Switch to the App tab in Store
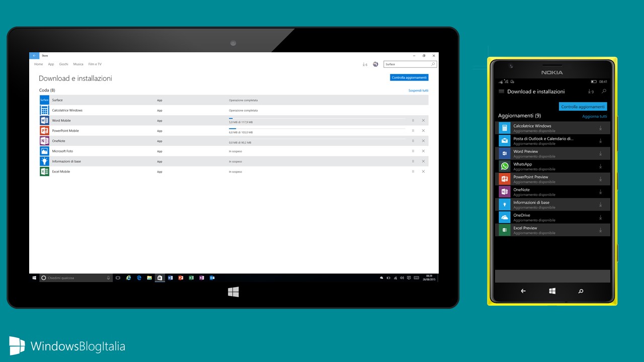Screen dimensions: 644x362 pyautogui.click(x=51, y=64)
